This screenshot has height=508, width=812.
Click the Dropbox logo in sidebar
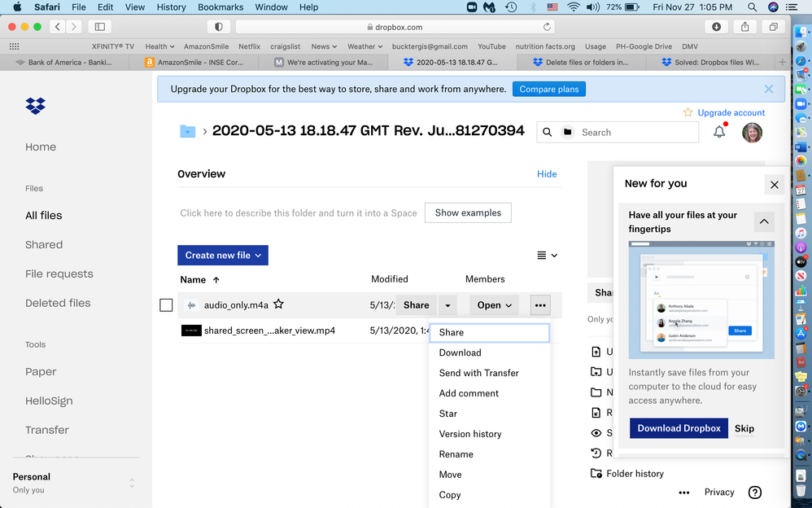[x=35, y=106]
